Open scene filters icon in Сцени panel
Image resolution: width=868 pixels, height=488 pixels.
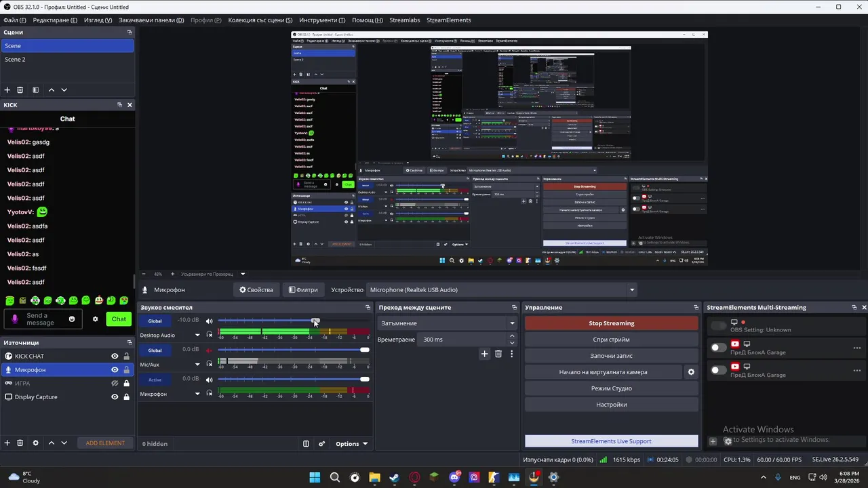click(x=35, y=90)
